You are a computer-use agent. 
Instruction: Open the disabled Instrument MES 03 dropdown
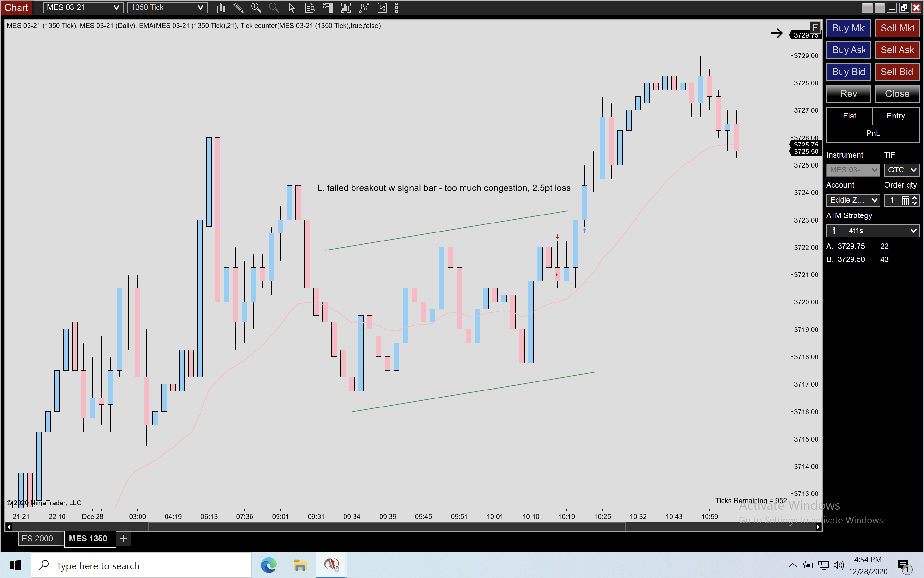point(853,170)
